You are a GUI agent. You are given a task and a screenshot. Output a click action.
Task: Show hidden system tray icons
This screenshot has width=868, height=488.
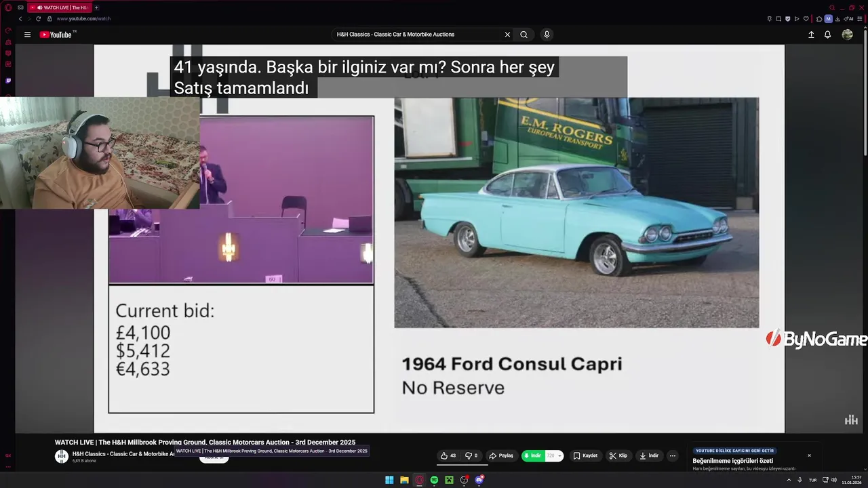pyautogui.click(x=789, y=480)
